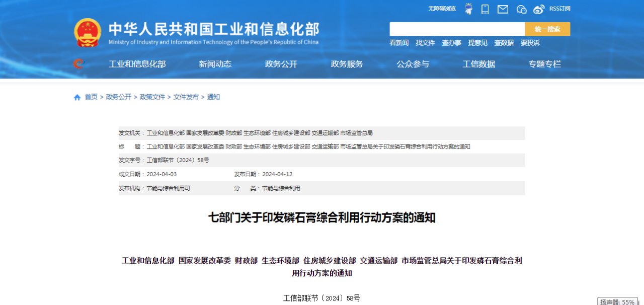Go to 政务服务 navigation item
Screen dimensions: 644x305
pyautogui.click(x=347, y=64)
